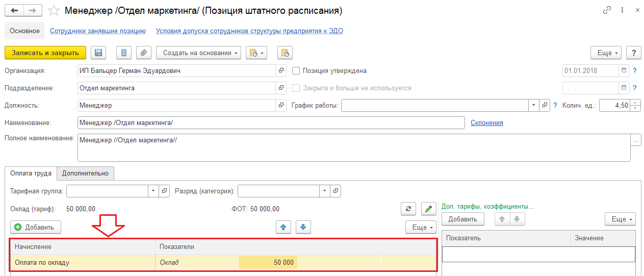644x276 pixels.
Task: Move accrual row down with blue arrow
Action: pyautogui.click(x=303, y=227)
